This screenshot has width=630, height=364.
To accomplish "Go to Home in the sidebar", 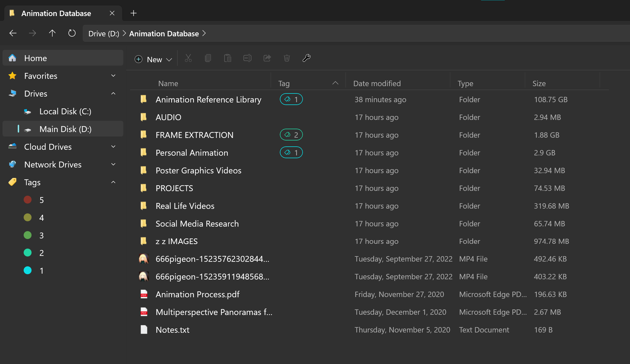I will (x=35, y=58).
